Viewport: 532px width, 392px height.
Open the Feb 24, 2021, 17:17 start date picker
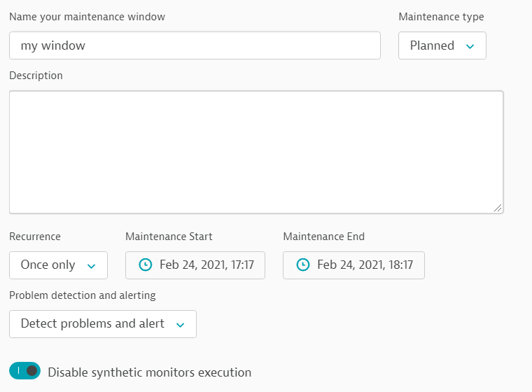[195, 265]
